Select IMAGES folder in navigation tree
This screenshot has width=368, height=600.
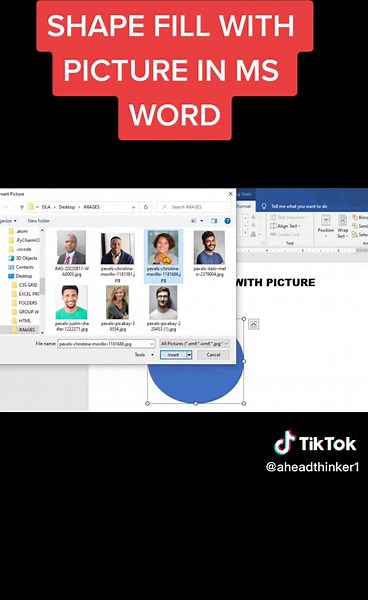pyautogui.click(x=24, y=329)
